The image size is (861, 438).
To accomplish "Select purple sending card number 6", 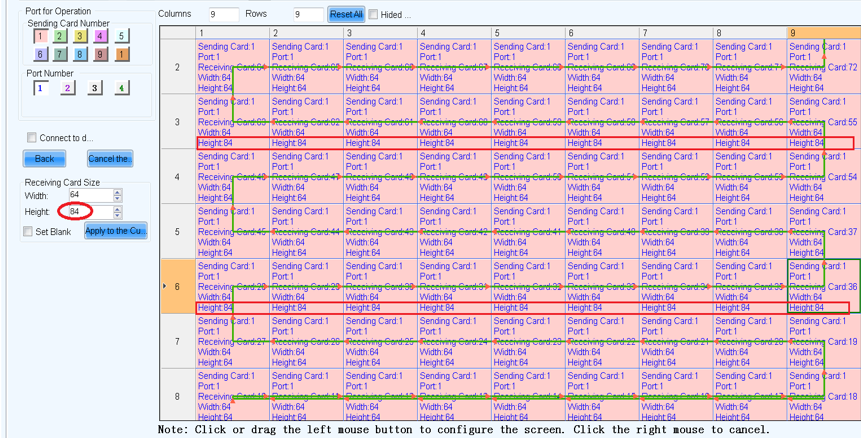I will pos(40,55).
